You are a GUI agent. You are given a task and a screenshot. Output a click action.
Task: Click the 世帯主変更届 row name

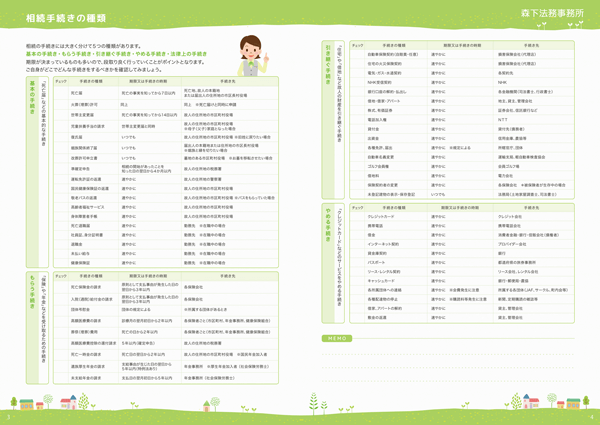(x=82, y=115)
